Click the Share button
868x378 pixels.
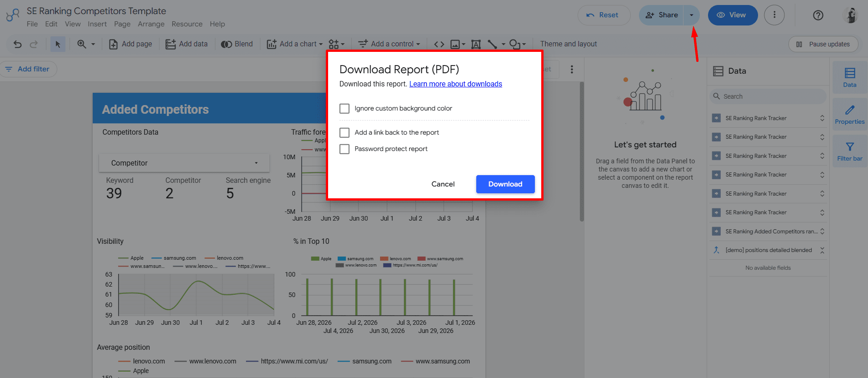click(662, 15)
